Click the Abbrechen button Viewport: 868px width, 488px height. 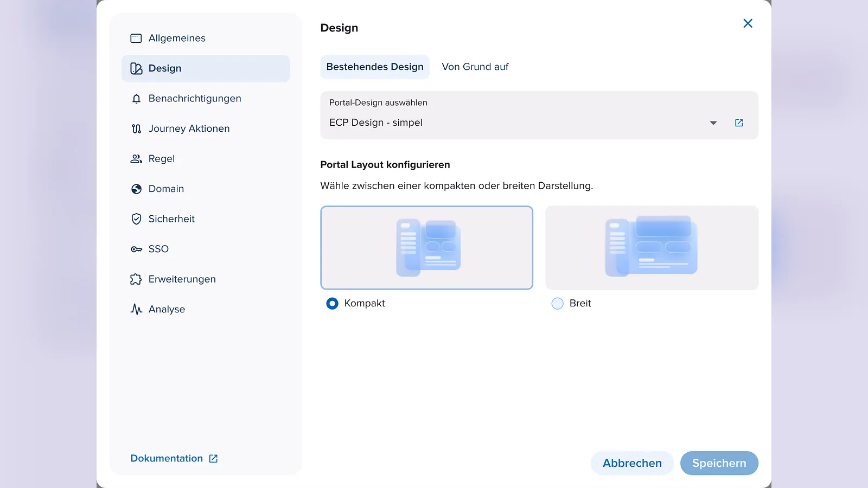click(632, 463)
